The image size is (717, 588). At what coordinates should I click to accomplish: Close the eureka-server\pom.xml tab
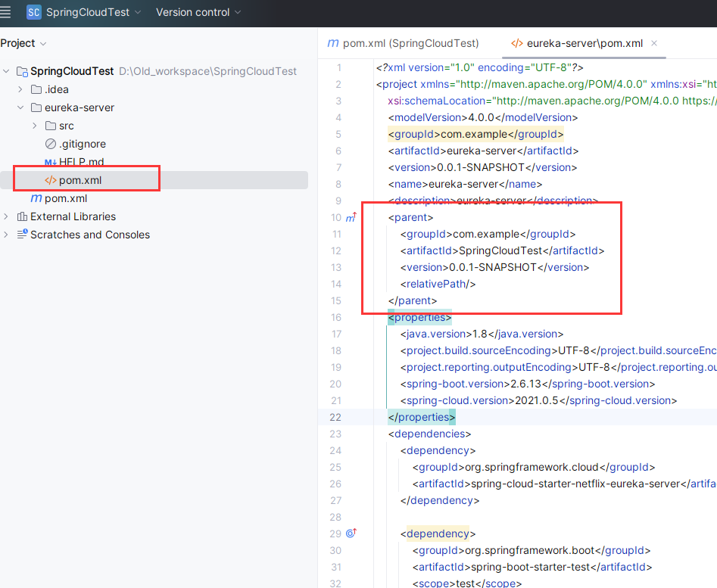pos(654,43)
